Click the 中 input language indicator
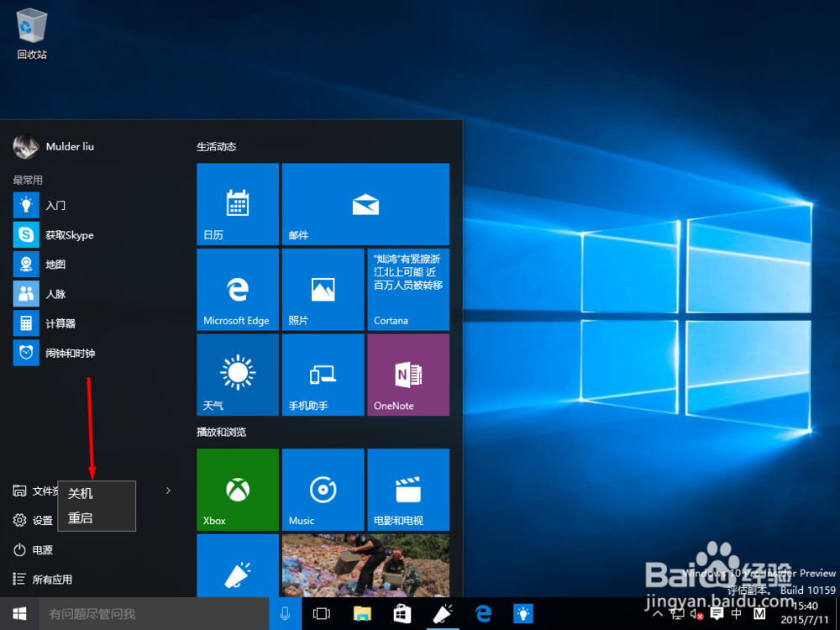840x630 pixels. [737, 614]
